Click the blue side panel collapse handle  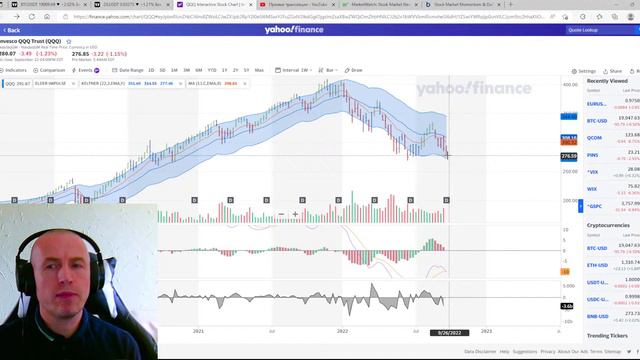pos(581,206)
